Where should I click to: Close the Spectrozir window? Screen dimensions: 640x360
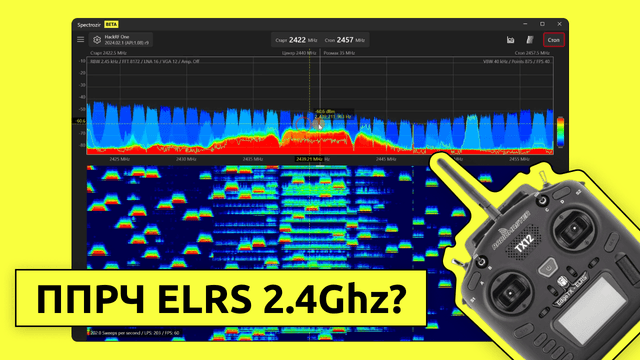[x=560, y=24]
